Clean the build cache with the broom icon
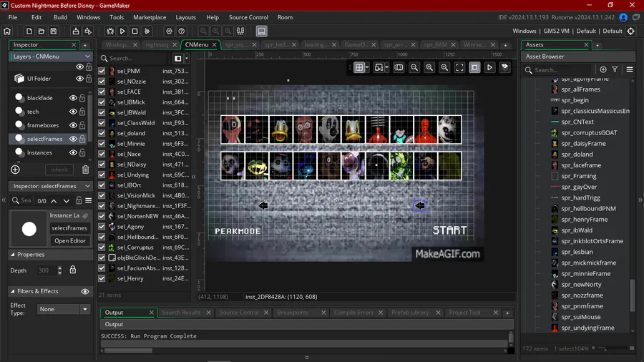The width and height of the screenshot is (644, 362). 147,31
